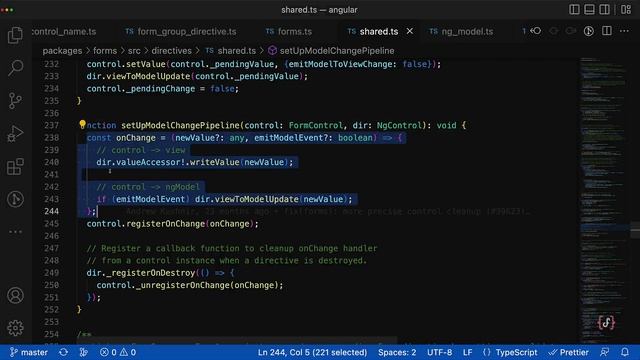
Task: Click Prettier formatter status
Action: coord(569,352)
